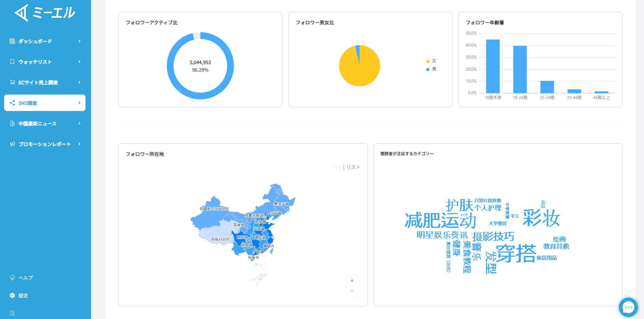Click the gear settings icon
The width and height of the screenshot is (644, 319).
tap(12, 295)
